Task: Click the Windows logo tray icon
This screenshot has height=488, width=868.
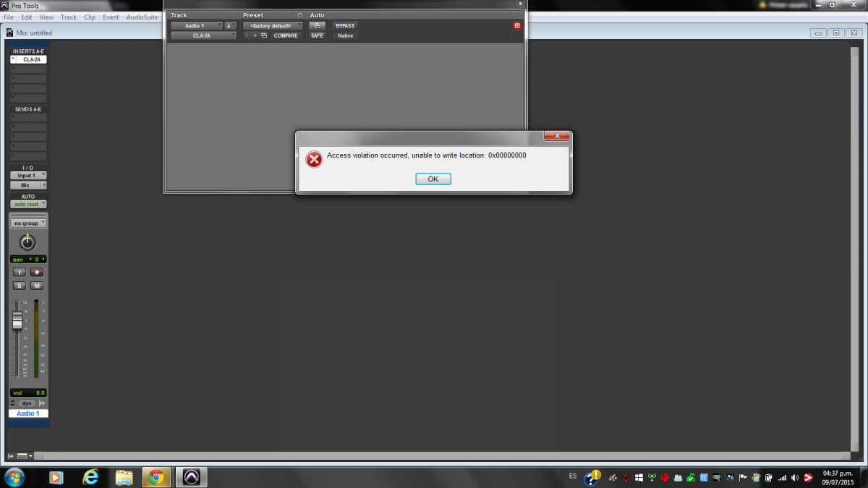Action: point(639,478)
